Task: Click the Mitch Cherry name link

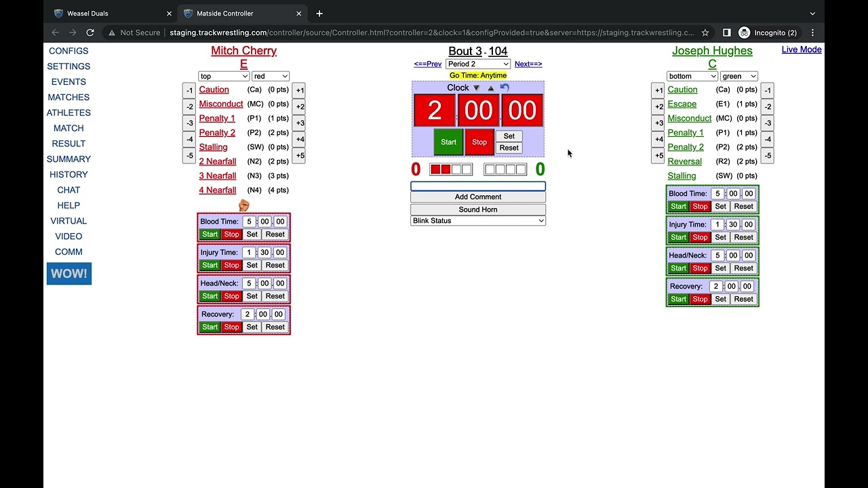Action: (x=243, y=51)
